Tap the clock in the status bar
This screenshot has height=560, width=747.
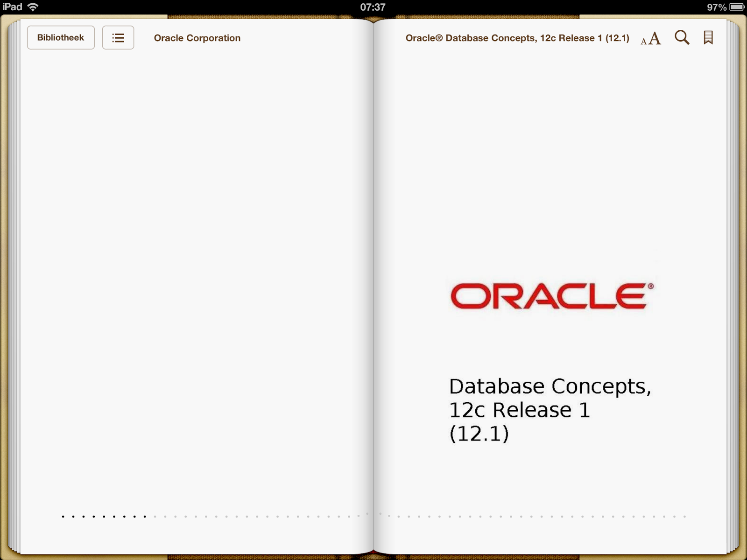tap(373, 7)
